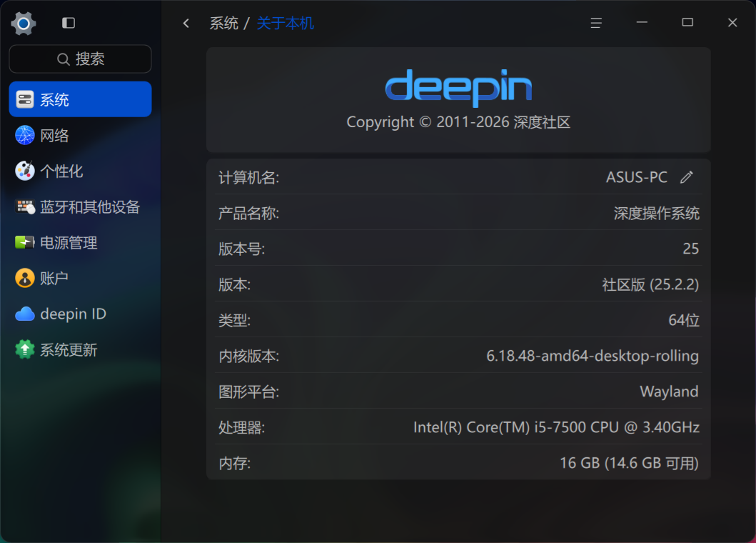Click the 系统 sidebar icon
Viewport: 756px width, 543px height.
click(x=24, y=99)
